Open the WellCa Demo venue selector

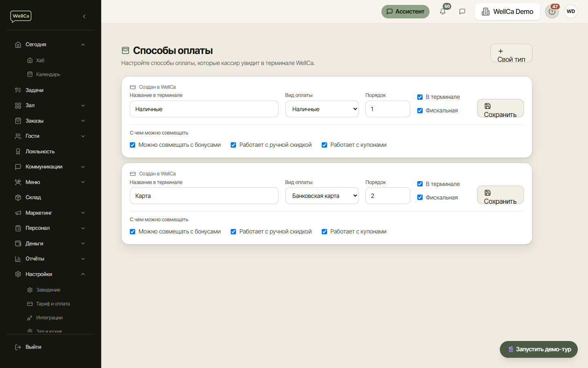point(508,11)
